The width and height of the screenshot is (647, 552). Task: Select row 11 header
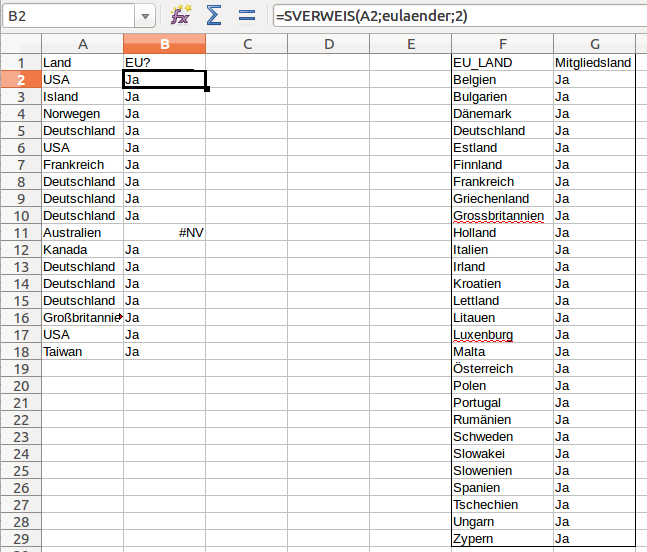21,233
